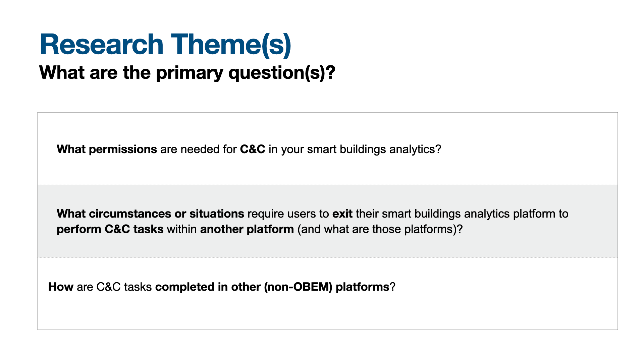Click 'are C&C tasks' text in last row
This screenshot has height=362, width=644.
point(114,287)
